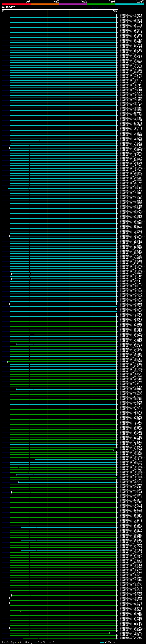Select the last hit UniRef100_Q4GXU0

[x=131, y=638]
